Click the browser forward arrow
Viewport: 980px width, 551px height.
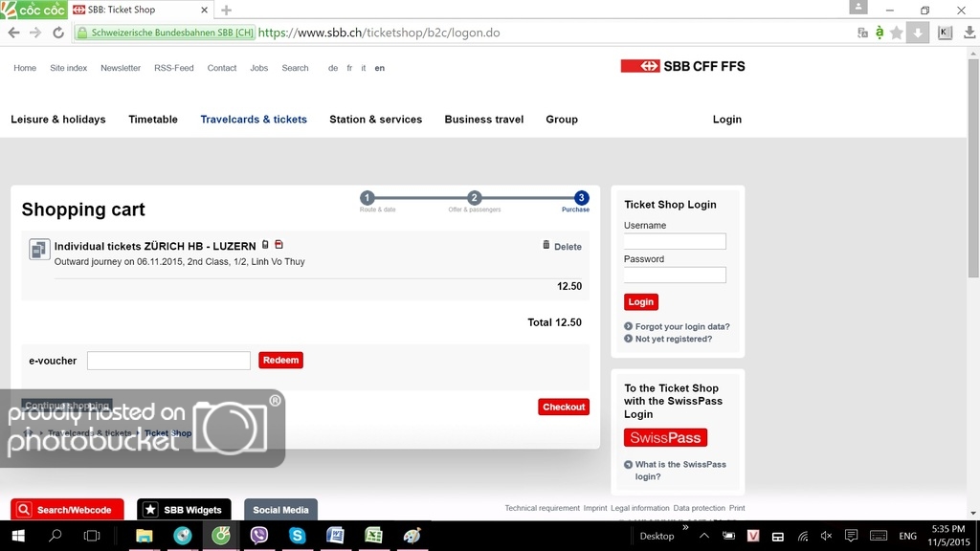tap(35, 33)
